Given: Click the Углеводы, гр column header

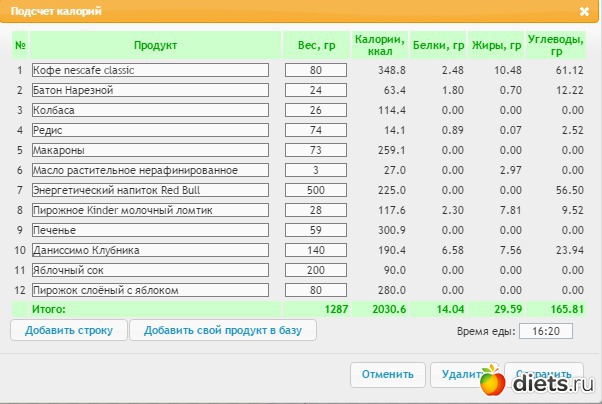Looking at the screenshot, I should click(556, 45).
